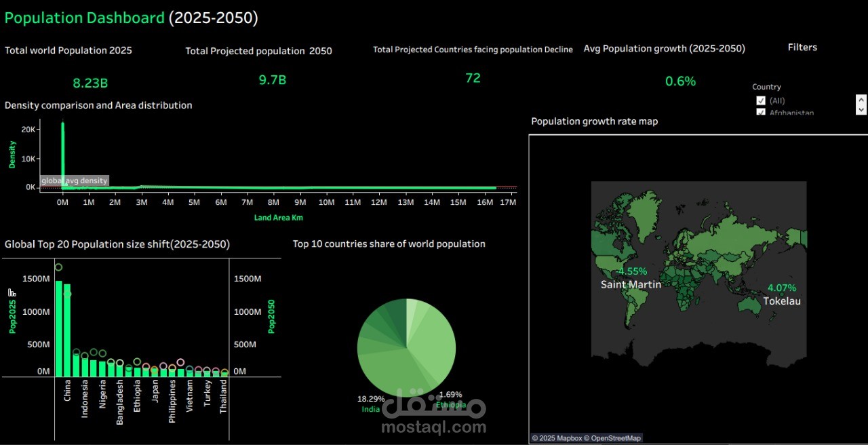
Task: Click the 8.23B total world population value
Action: [90, 83]
